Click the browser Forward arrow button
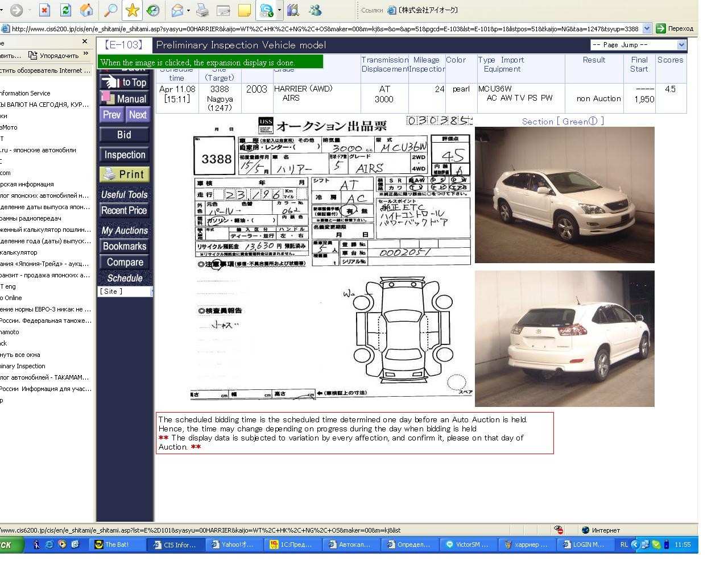This screenshot has height=582, width=728. coord(17,10)
